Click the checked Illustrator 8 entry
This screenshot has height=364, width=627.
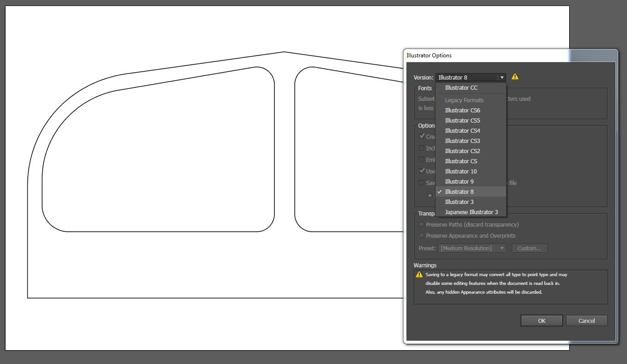[471, 192]
